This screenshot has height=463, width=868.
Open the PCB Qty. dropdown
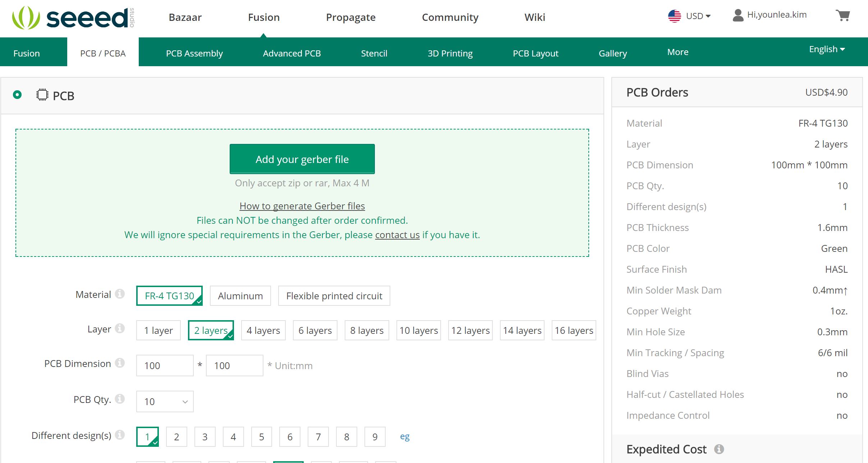coord(165,401)
